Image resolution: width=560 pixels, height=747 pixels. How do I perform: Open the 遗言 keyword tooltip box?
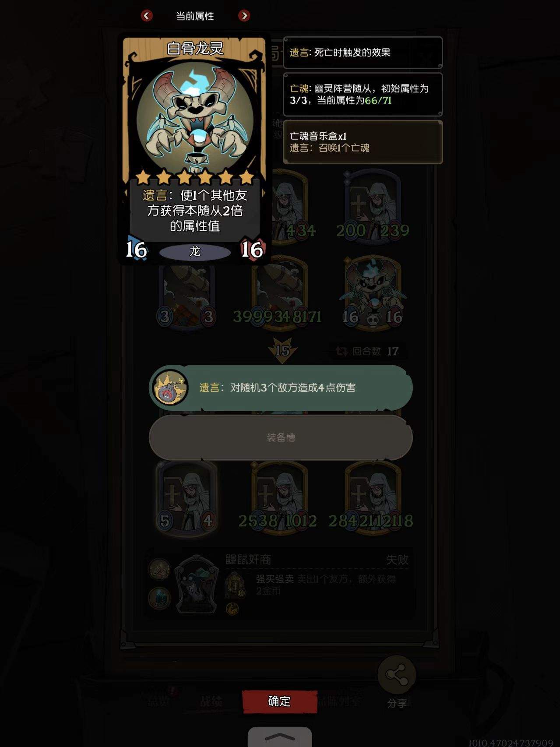(363, 53)
